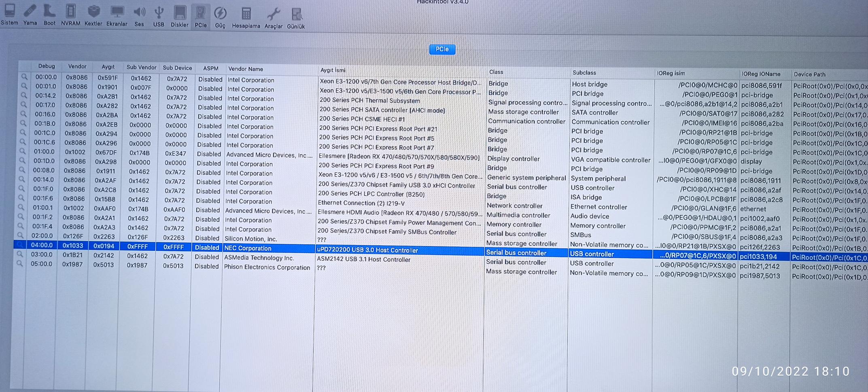
Task: Sort by the Aygıt İsmi column header
Action: 333,70
